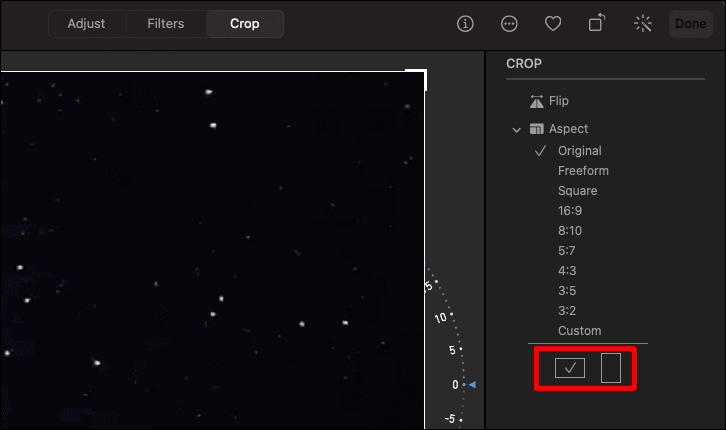Select the 16:9 aspect ratio

point(570,211)
